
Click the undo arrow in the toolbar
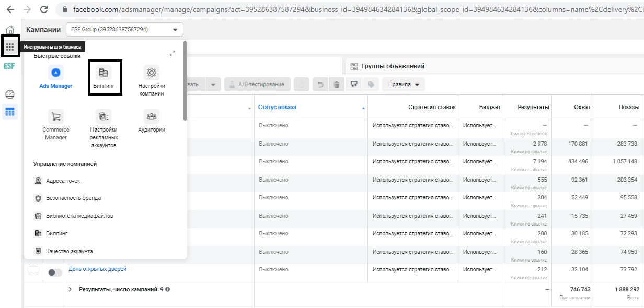pos(320,84)
